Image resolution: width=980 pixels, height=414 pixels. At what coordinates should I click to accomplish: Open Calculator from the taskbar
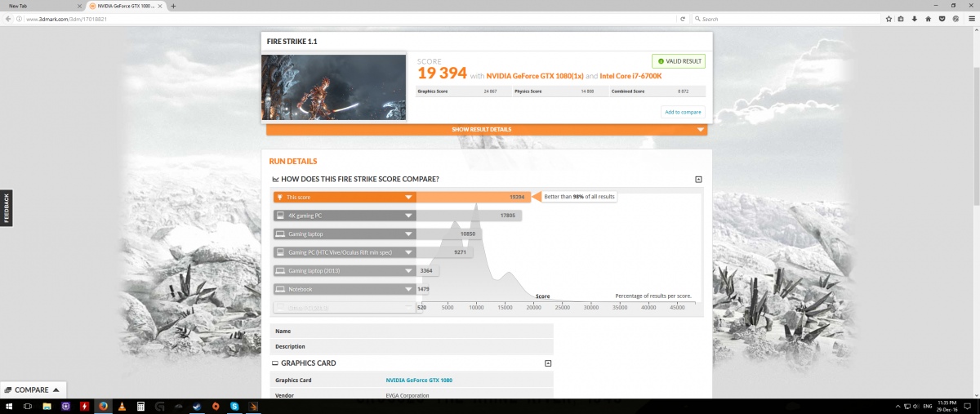[x=141, y=406]
